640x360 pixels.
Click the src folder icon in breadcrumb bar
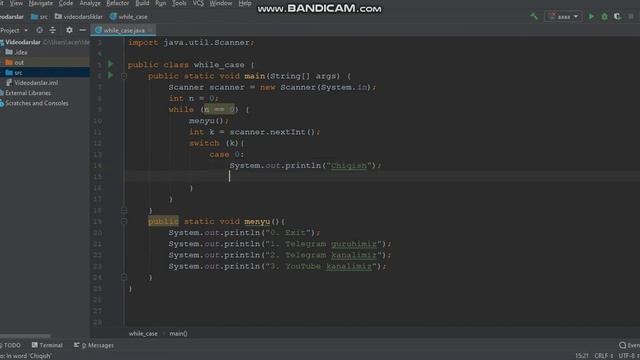(x=35, y=17)
